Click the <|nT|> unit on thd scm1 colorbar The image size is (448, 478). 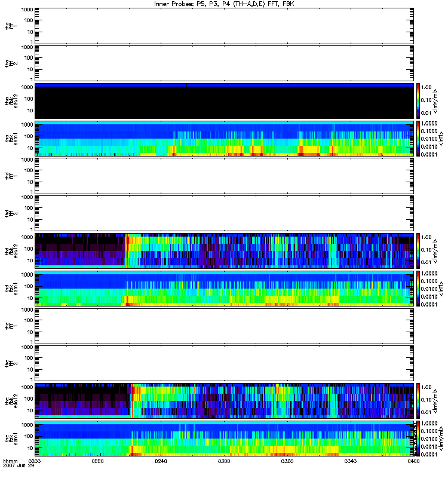click(x=441, y=289)
